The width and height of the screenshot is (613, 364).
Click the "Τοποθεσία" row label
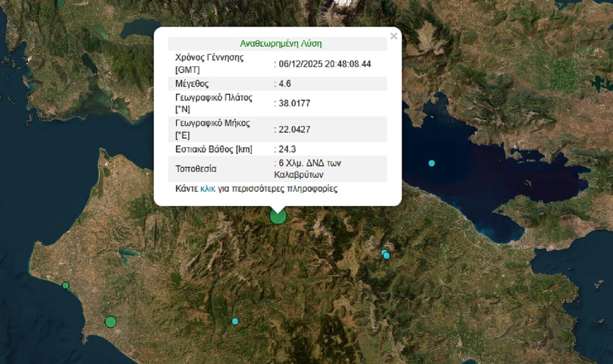(195, 169)
